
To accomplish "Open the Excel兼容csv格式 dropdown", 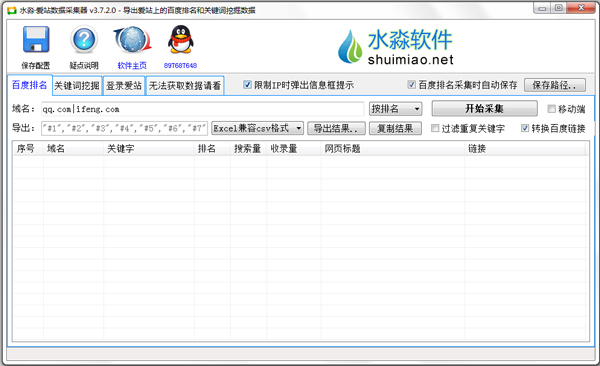I will [x=257, y=128].
